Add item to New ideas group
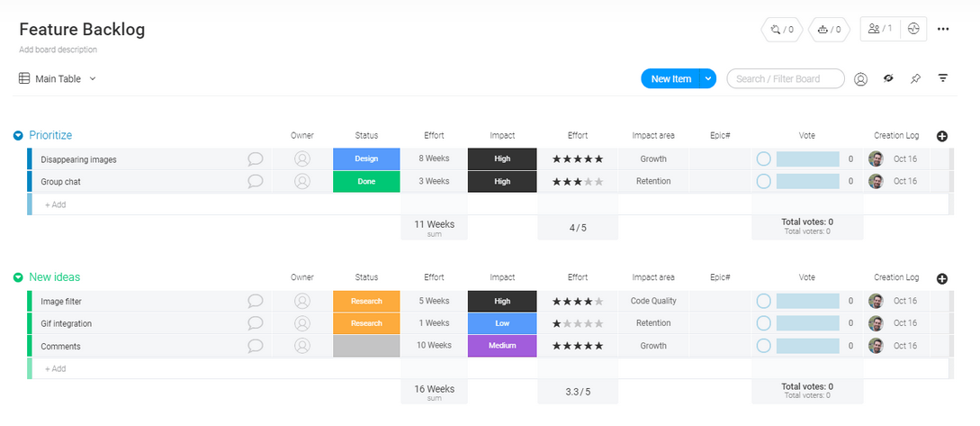 pyautogui.click(x=55, y=368)
